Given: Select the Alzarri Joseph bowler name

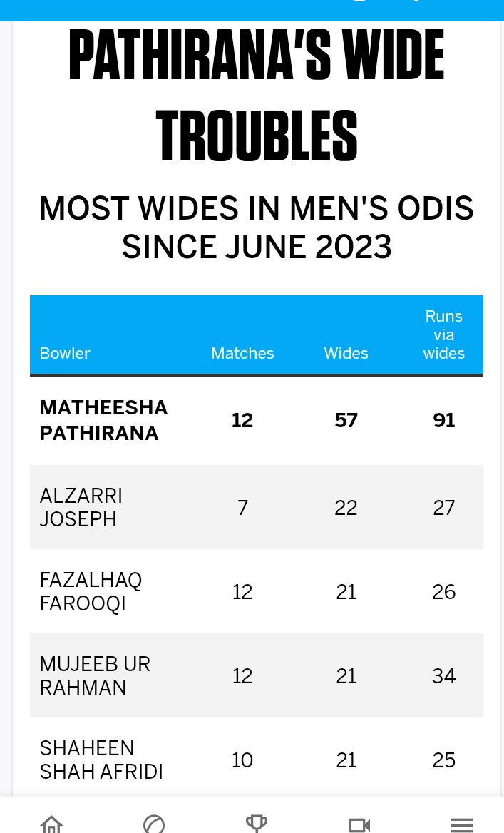Looking at the screenshot, I should (x=81, y=507).
